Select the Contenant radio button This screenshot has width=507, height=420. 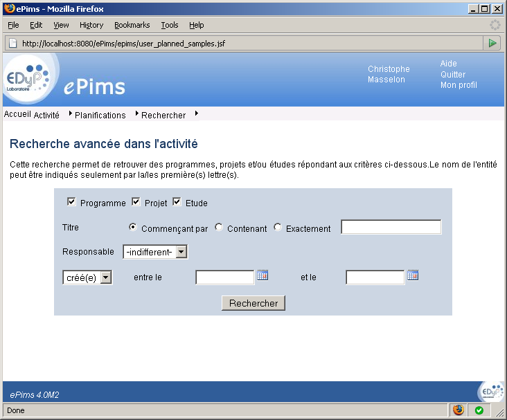[x=219, y=228]
